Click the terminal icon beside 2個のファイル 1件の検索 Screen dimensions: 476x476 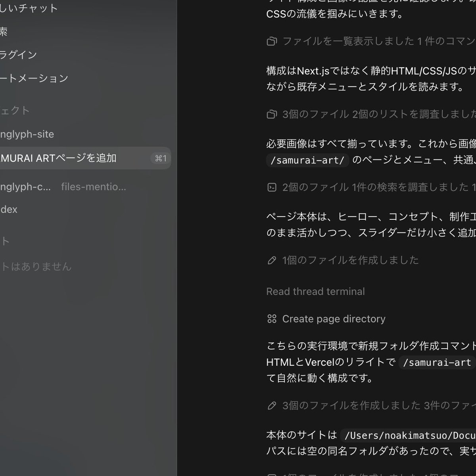coord(272,187)
